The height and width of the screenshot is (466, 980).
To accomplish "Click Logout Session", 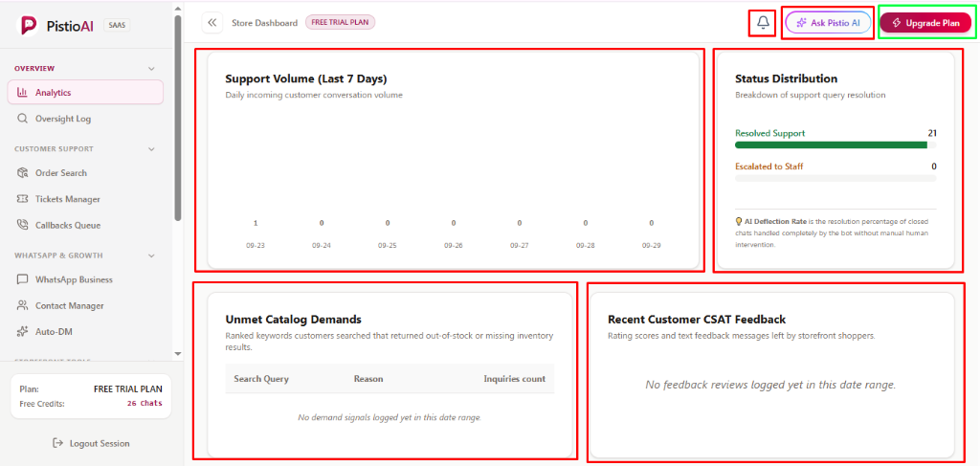I will pyautogui.click(x=91, y=443).
